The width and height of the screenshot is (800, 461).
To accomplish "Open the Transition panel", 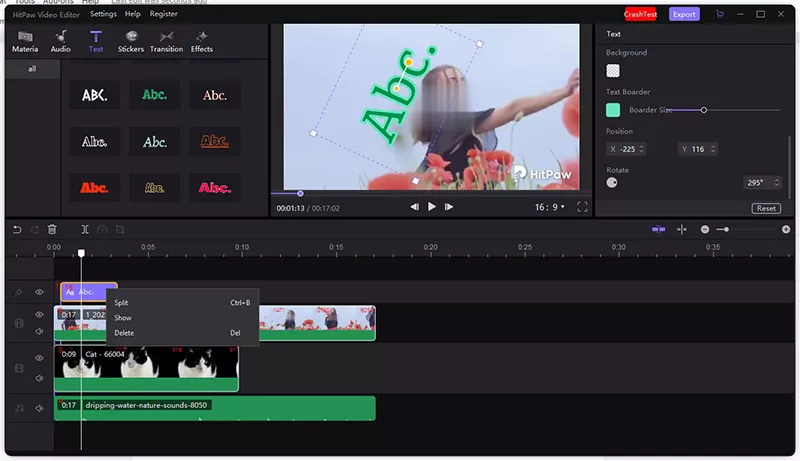I will (x=166, y=42).
